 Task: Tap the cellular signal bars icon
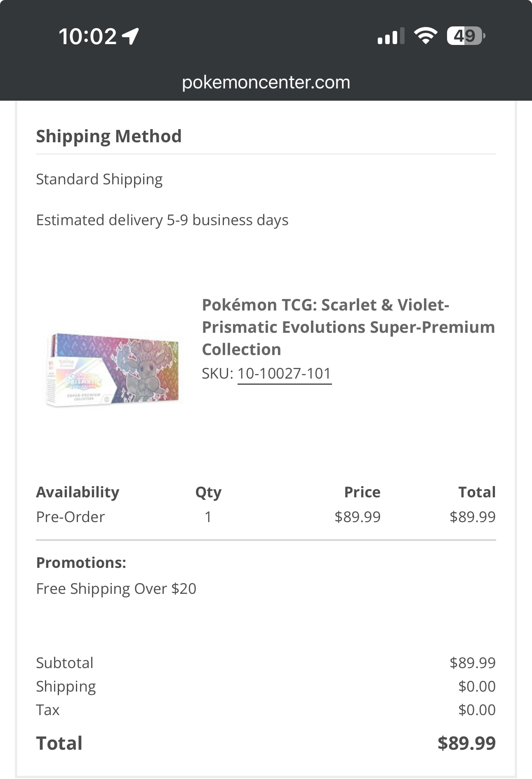[x=391, y=36]
